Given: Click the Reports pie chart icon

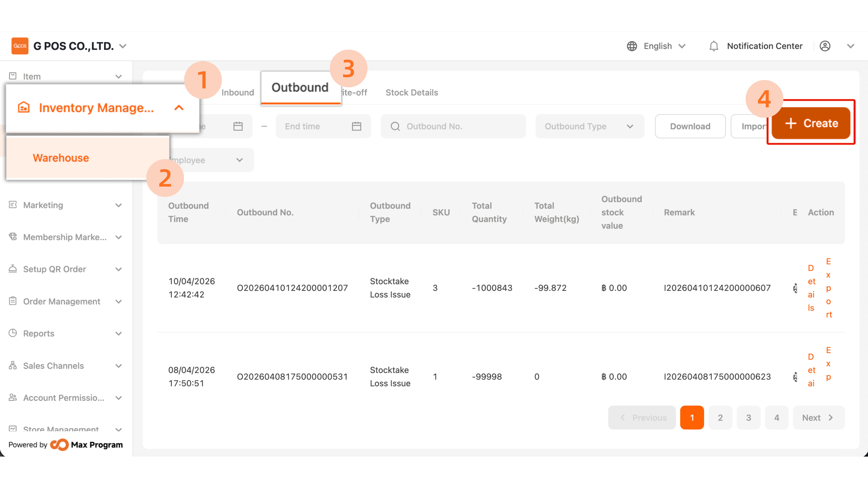Looking at the screenshot, I should 13,333.
